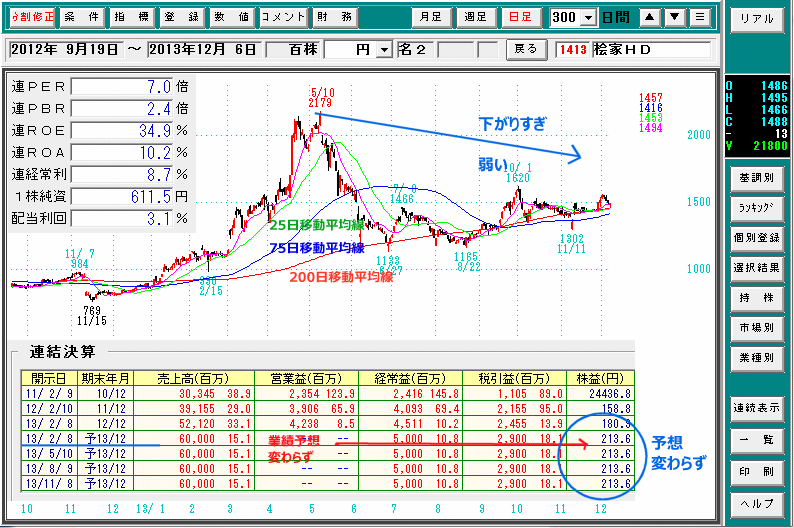
Task: Click the 戻る button
Action: coord(526,49)
